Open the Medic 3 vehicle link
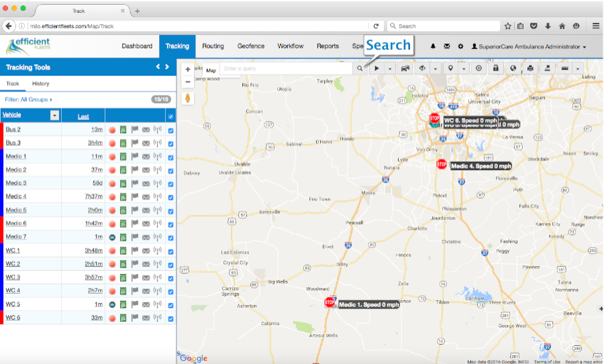This screenshot has width=604, height=364. (16, 183)
